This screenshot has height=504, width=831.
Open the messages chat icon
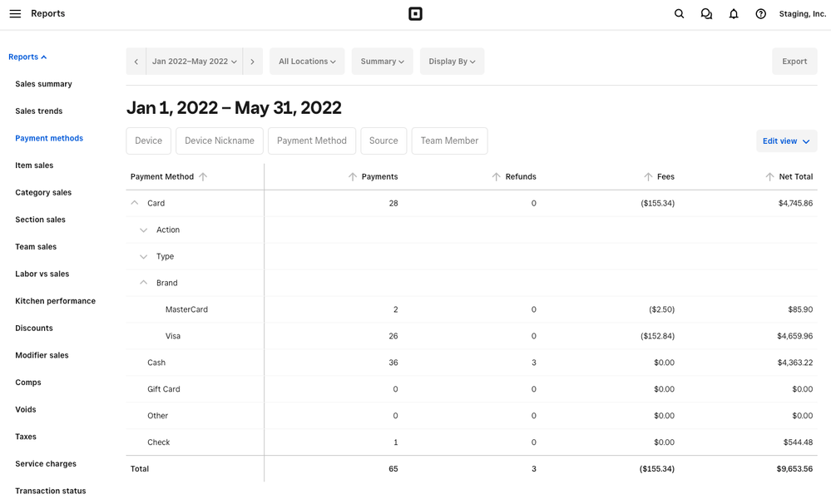706,13
